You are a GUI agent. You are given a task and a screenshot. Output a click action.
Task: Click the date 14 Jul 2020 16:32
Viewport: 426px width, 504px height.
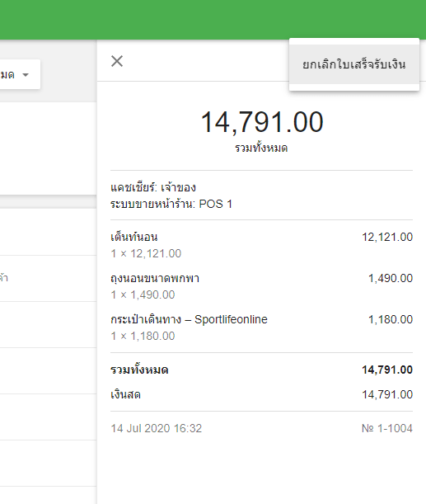pos(157,428)
